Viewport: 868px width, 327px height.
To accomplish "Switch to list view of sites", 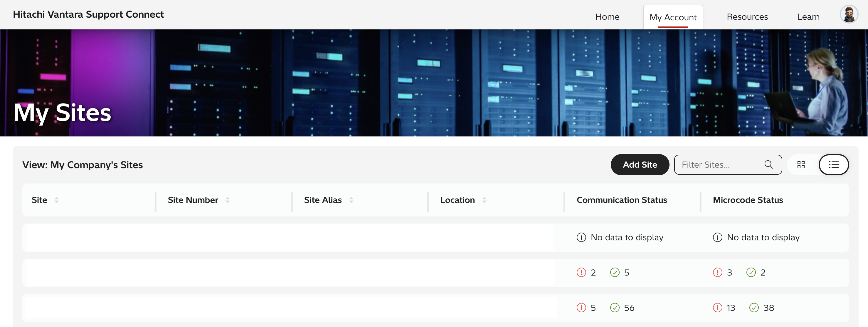I will point(834,165).
